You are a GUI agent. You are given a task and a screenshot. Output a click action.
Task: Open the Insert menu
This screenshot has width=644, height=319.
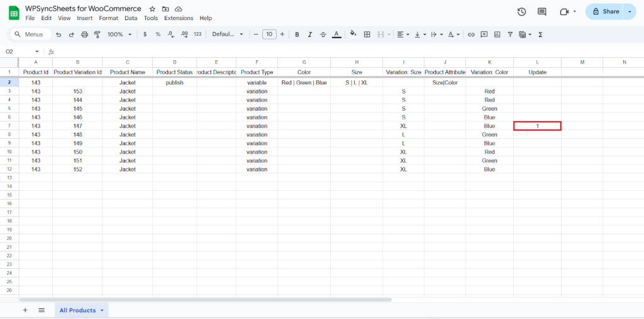click(x=85, y=18)
